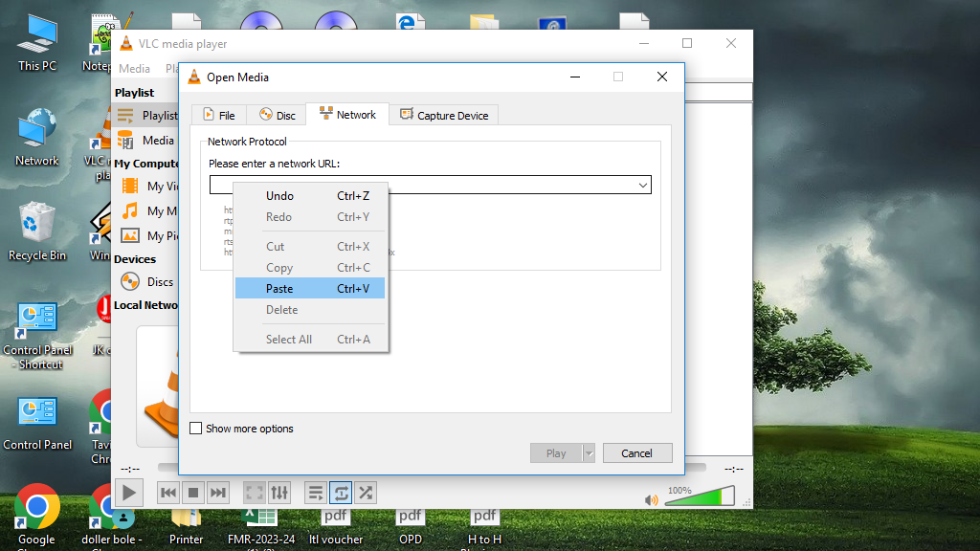Click Cut in the context menu
This screenshot has width=980, height=551.
310,246
